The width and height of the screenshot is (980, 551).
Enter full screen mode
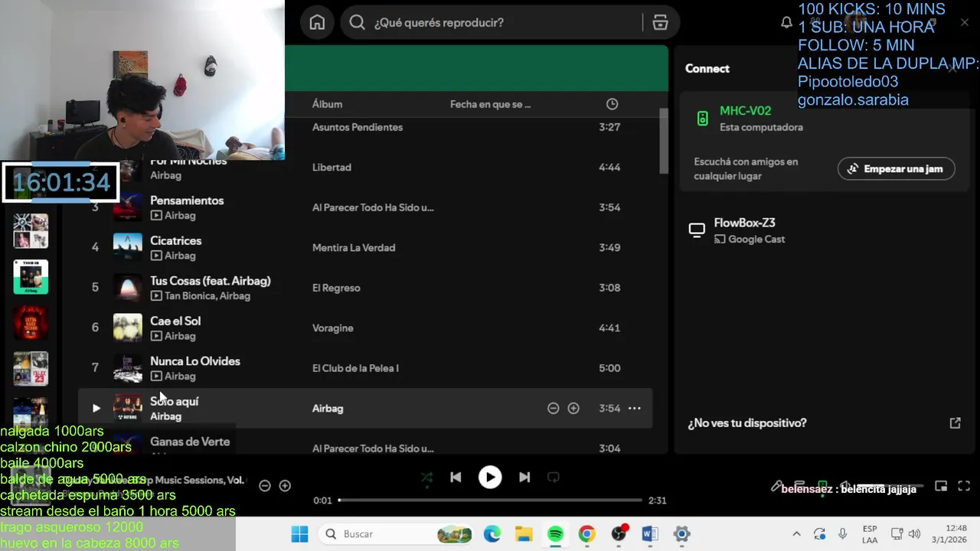964,486
